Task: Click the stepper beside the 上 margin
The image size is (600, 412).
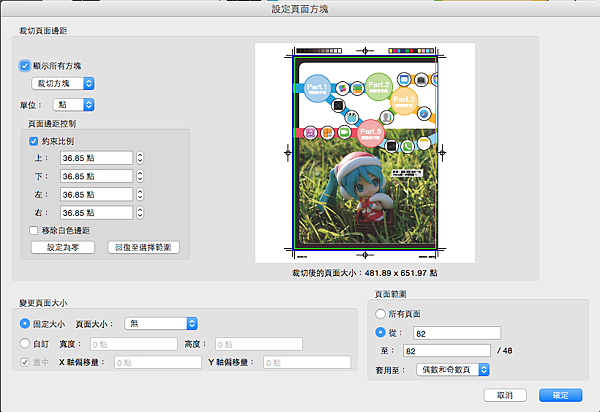Action: 140,158
